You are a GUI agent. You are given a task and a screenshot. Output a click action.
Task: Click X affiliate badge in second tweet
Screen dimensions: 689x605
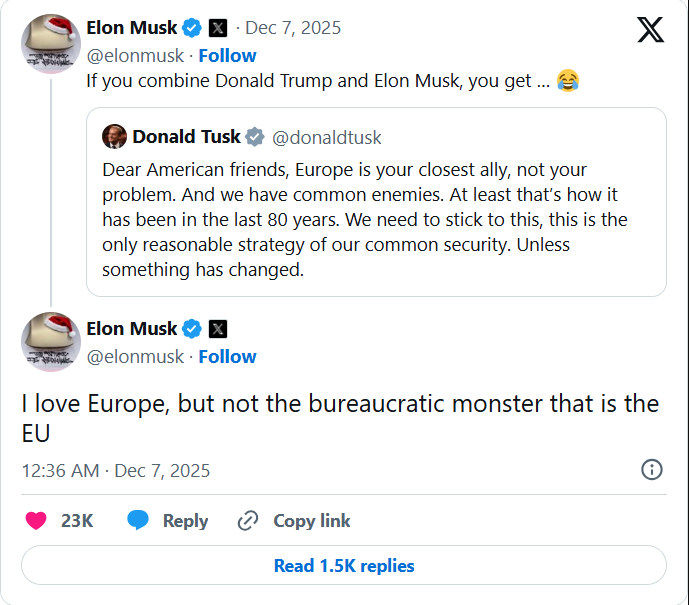[x=217, y=328]
